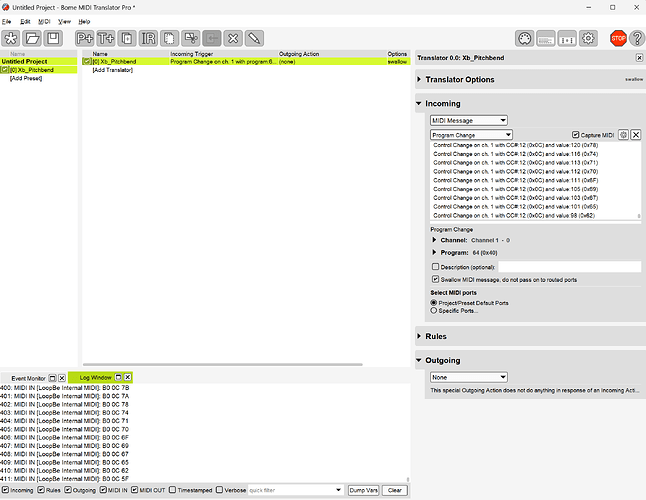Toggle the Log Window toolbar icon

pyautogui.click(x=546, y=39)
